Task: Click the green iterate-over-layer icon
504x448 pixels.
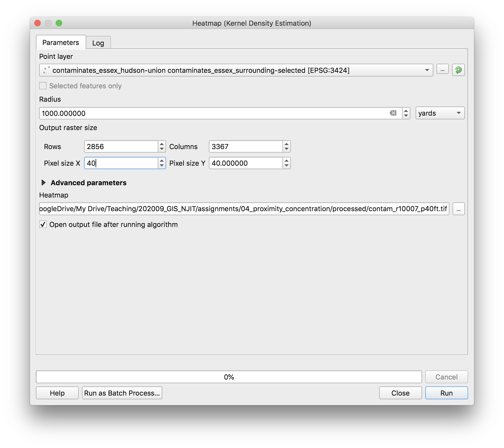Action: [458, 70]
